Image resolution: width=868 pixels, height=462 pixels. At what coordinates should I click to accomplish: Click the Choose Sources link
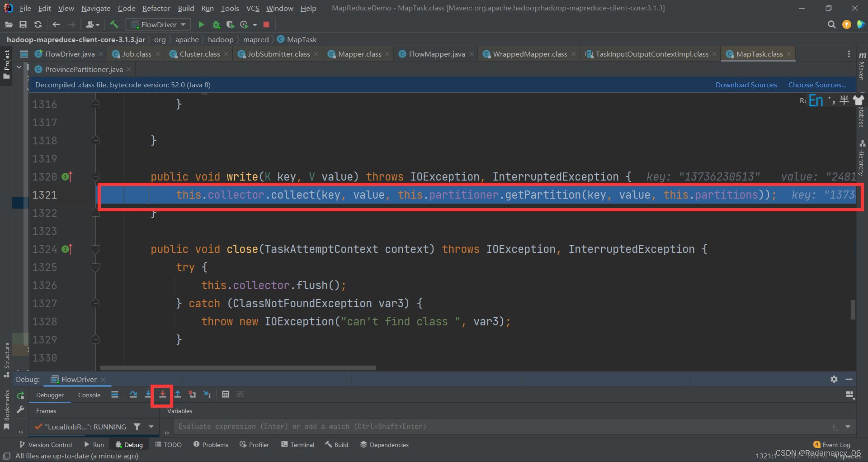[x=817, y=85]
